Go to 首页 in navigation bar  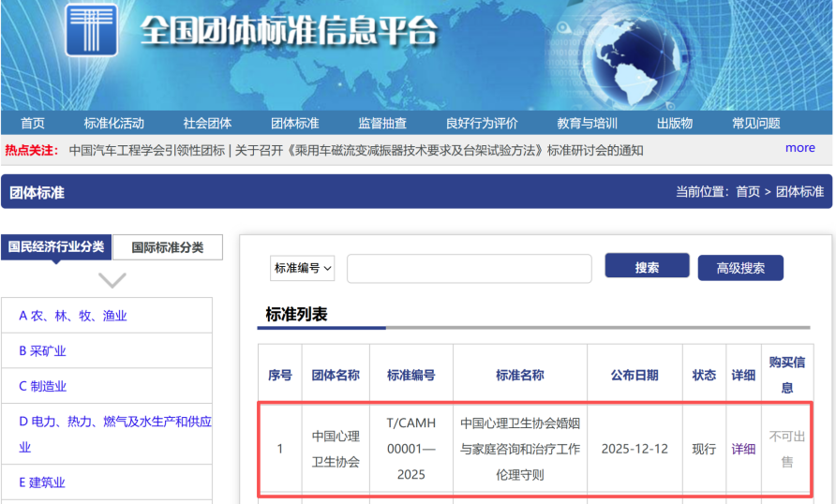33,123
